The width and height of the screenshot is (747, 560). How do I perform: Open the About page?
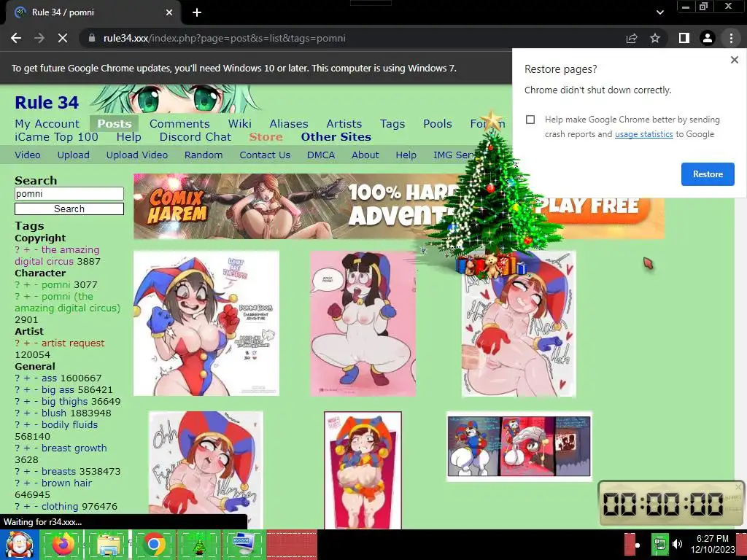[365, 155]
